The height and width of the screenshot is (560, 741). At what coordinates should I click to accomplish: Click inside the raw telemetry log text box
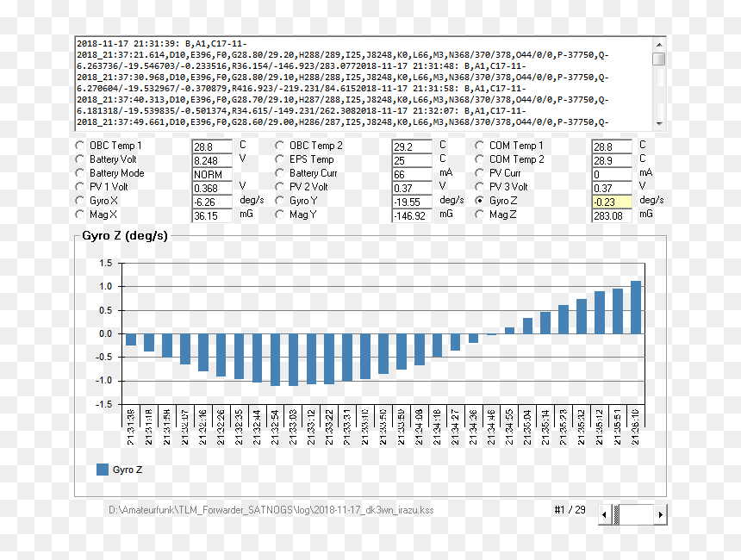[x=364, y=84]
